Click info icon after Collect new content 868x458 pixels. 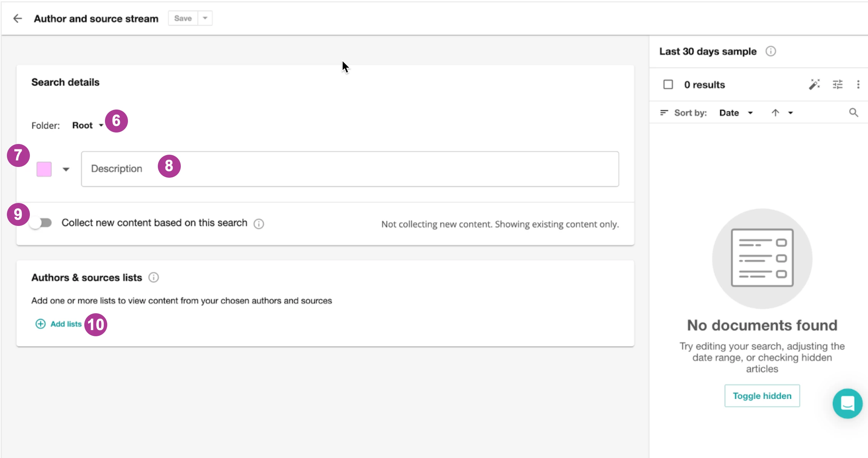tap(259, 224)
